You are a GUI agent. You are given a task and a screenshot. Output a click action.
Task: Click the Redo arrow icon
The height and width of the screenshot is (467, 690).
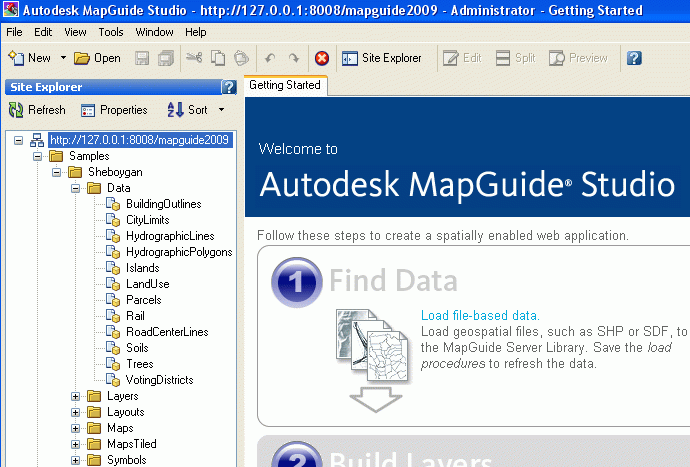[x=294, y=58]
